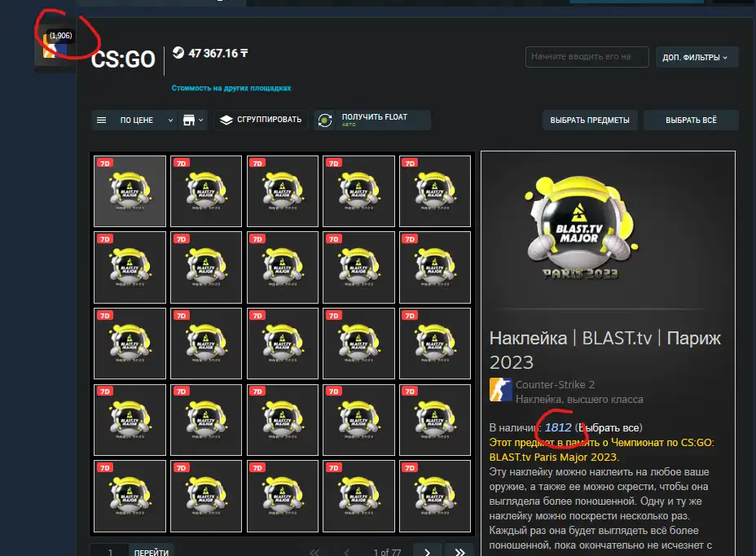Select third sticker in the first grid row
Image resolution: width=756 pixels, height=556 pixels.
tap(283, 191)
